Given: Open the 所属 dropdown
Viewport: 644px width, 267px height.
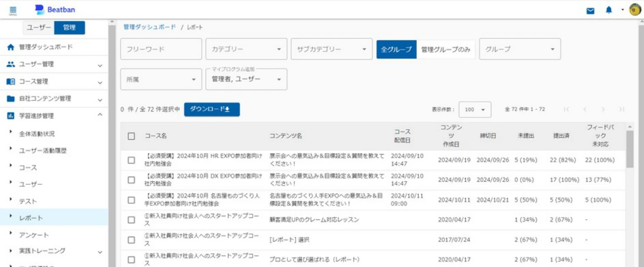Looking at the screenshot, I should tap(161, 79).
